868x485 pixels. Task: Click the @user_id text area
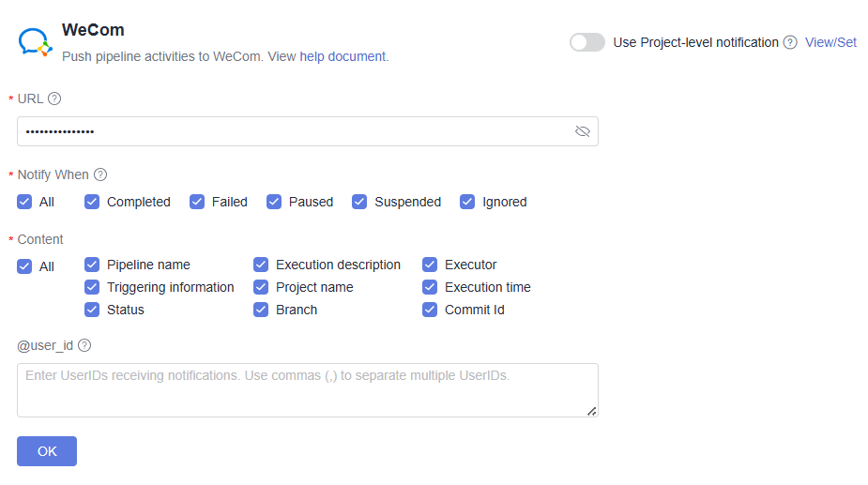point(307,389)
